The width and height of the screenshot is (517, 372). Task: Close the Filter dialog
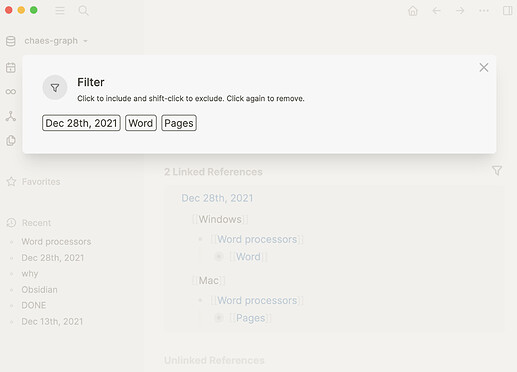coord(484,68)
